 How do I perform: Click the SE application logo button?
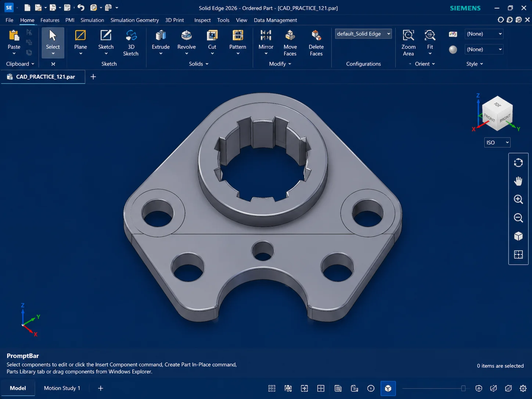pos(9,7)
